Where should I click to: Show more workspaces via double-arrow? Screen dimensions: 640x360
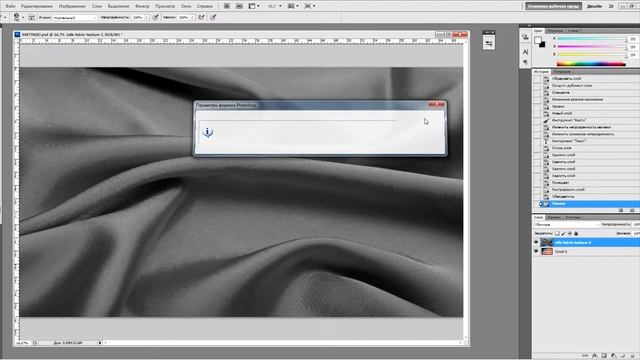611,6
